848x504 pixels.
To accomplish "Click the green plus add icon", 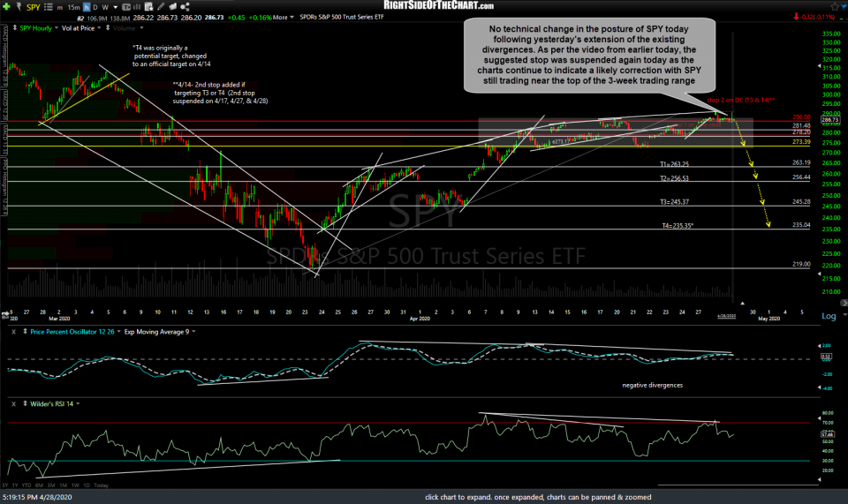I will (6, 7).
